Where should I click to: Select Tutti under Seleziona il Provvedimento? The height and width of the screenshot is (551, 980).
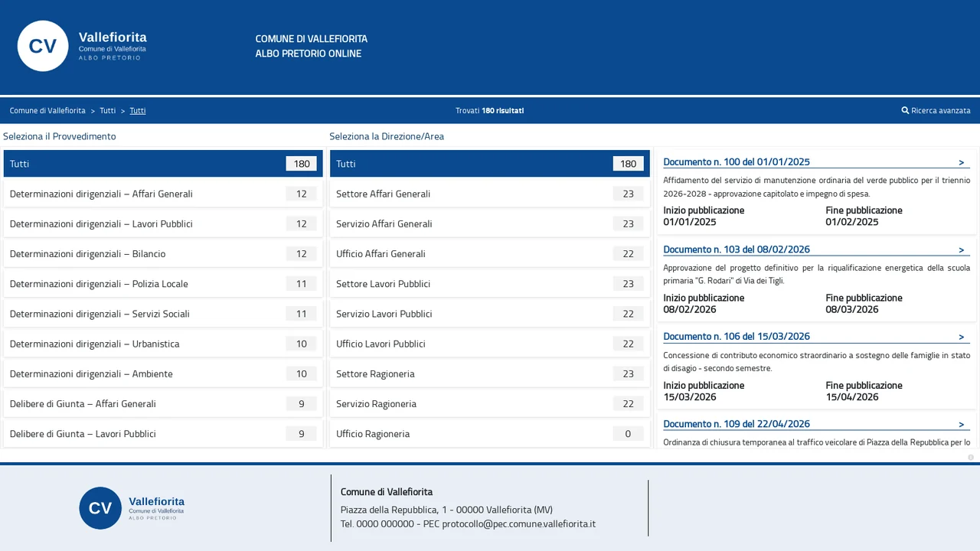pyautogui.click(x=163, y=164)
